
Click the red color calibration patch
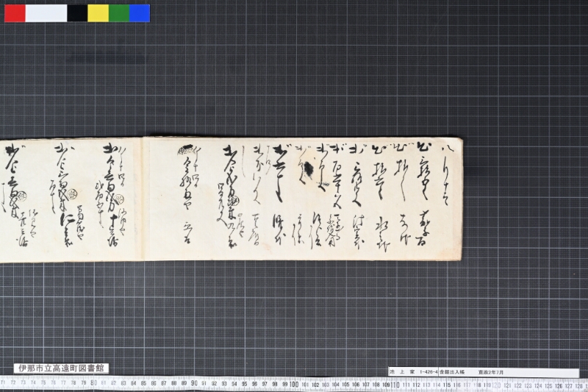15,13
